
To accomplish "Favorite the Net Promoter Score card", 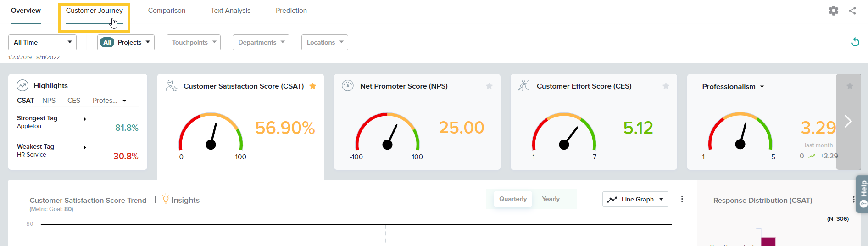I will (x=489, y=86).
